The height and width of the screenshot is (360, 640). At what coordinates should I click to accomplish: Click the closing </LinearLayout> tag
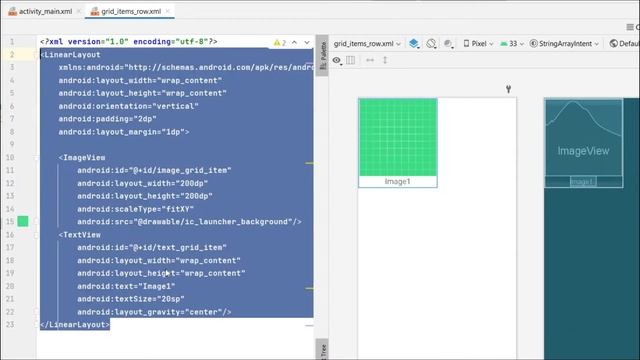[x=75, y=324]
